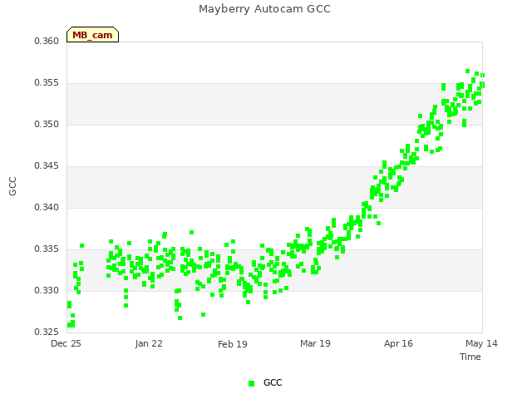532x399 pixels.
Task: Click the 0.325 y-axis value
Action: pos(47,332)
